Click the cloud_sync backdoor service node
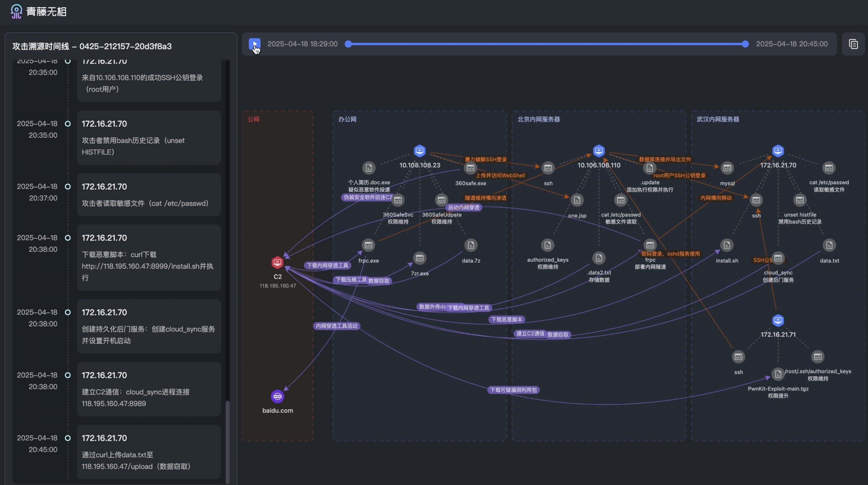Screen dimensions: 868x485 click(778, 258)
